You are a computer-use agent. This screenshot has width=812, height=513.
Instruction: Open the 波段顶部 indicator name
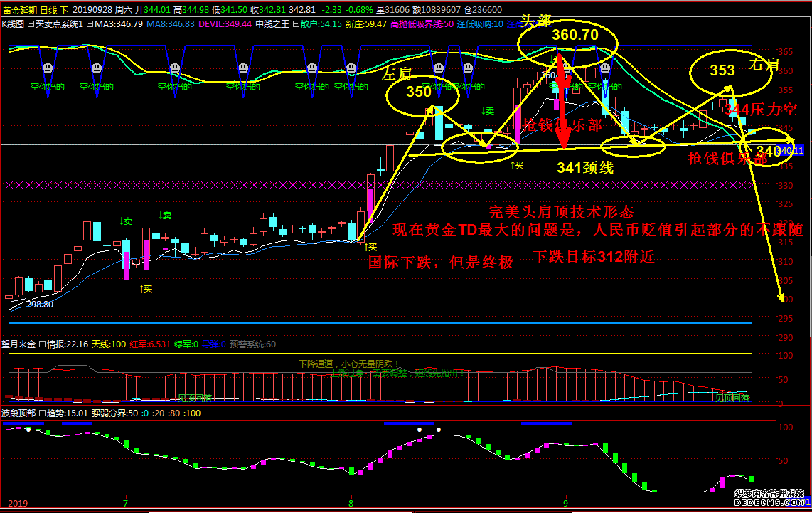tap(18, 413)
